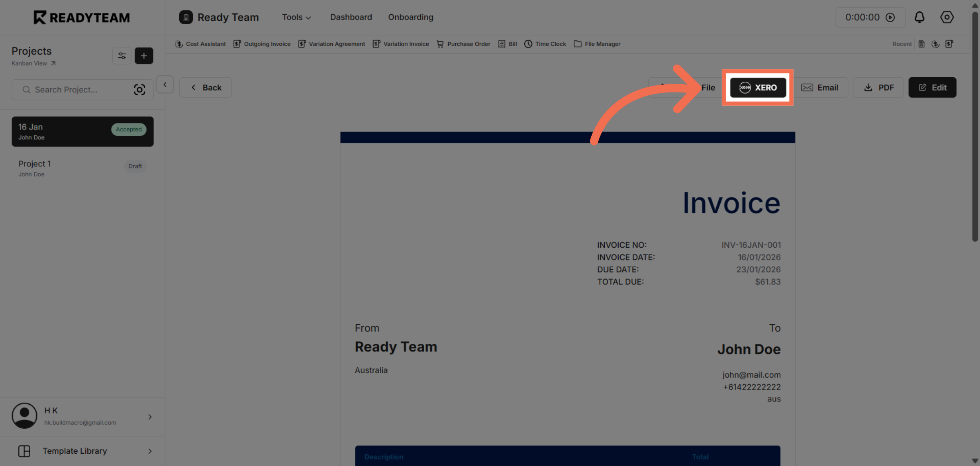Click the project filter icon

[122, 56]
